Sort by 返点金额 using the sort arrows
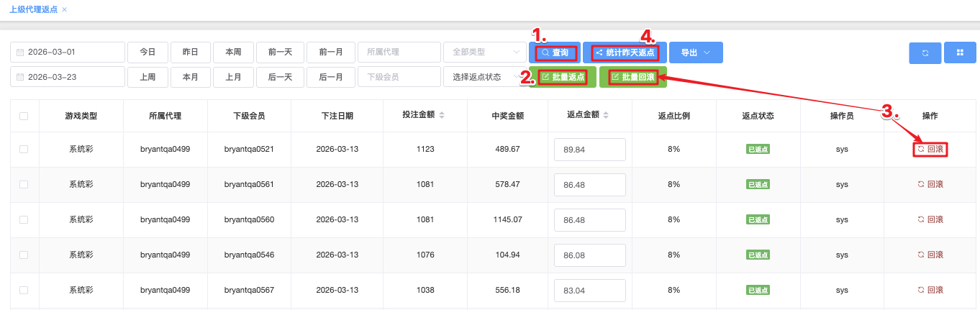 point(606,115)
